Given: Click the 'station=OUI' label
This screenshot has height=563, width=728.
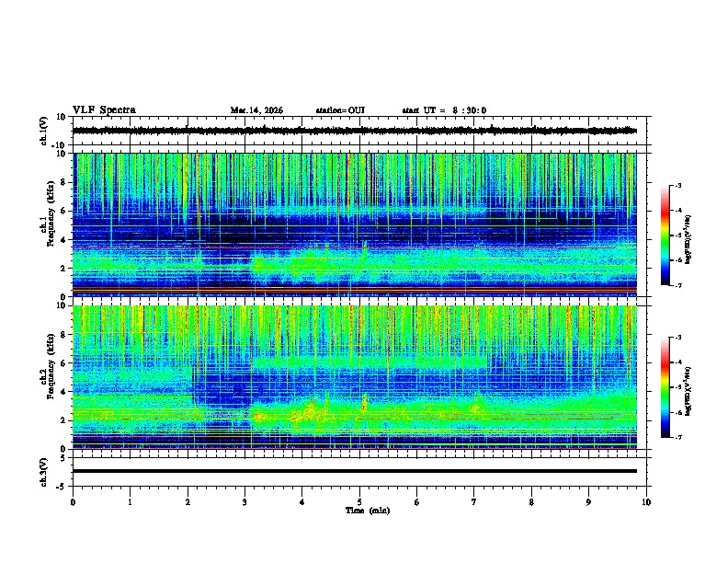Looking at the screenshot, I should [x=340, y=110].
